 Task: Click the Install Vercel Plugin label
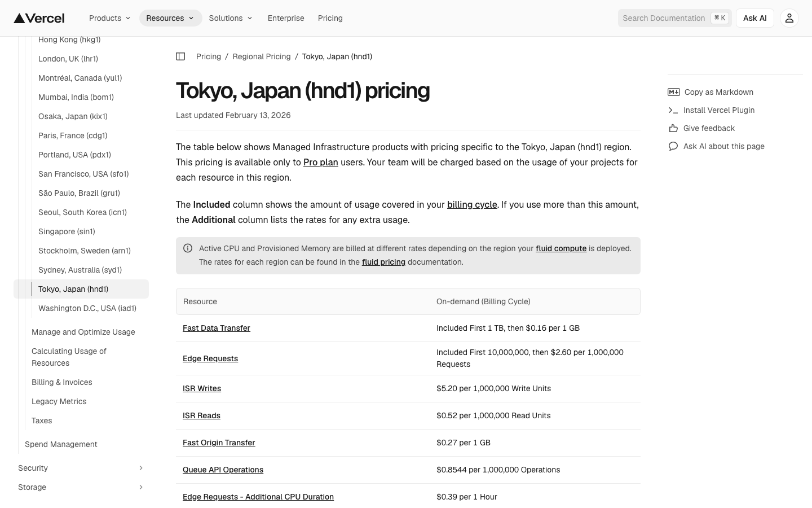719,110
